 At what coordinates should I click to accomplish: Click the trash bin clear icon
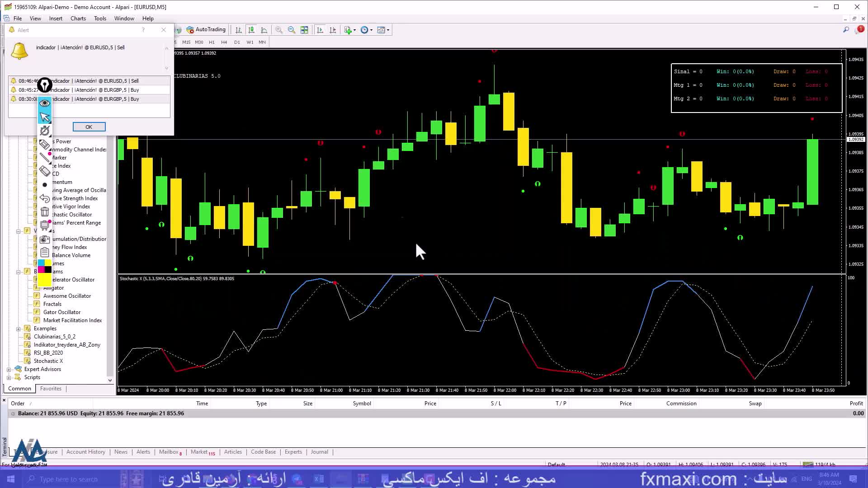(x=44, y=212)
